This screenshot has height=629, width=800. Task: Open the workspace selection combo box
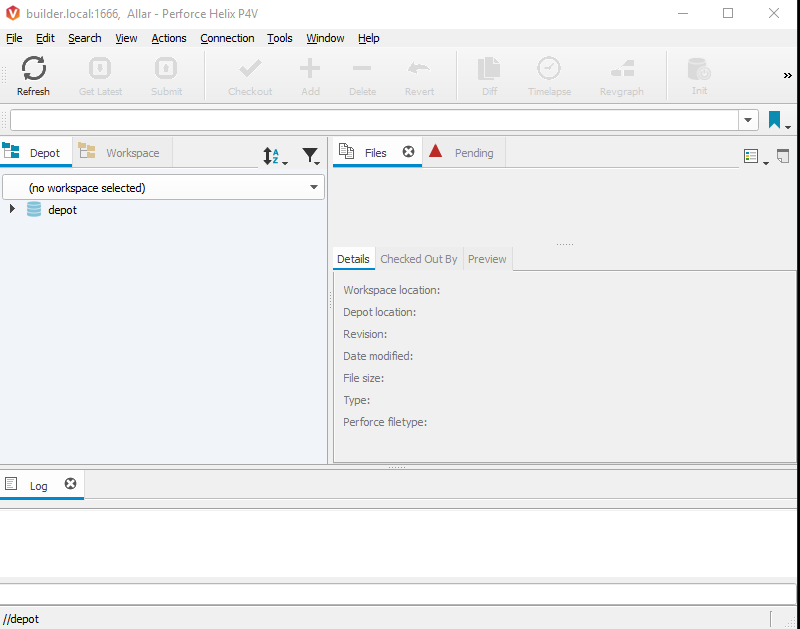163,187
